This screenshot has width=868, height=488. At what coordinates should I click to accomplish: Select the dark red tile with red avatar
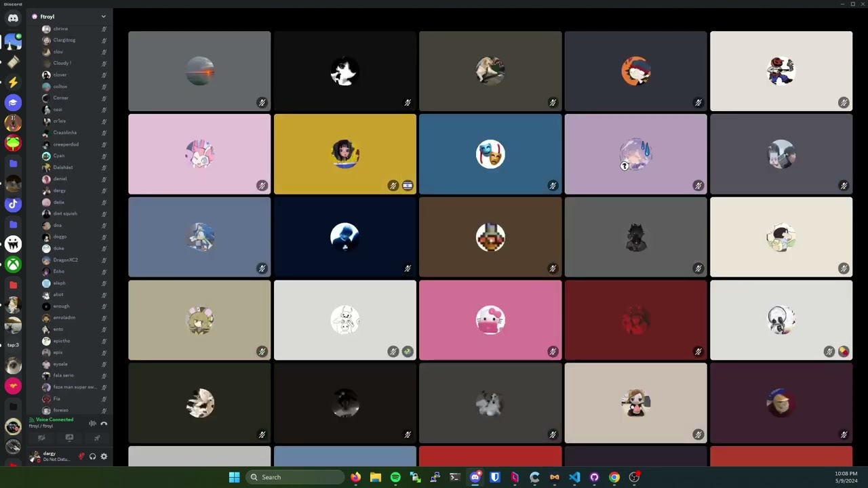point(635,320)
